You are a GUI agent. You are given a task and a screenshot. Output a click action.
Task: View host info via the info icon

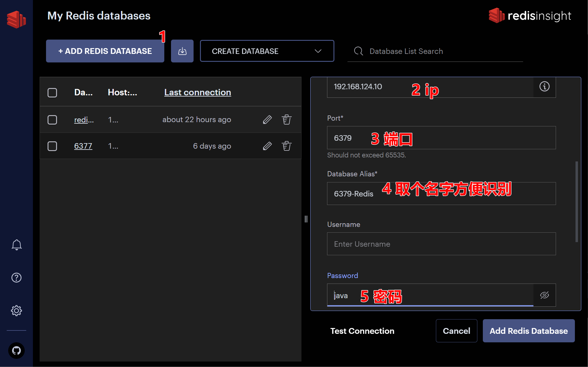pos(544,86)
